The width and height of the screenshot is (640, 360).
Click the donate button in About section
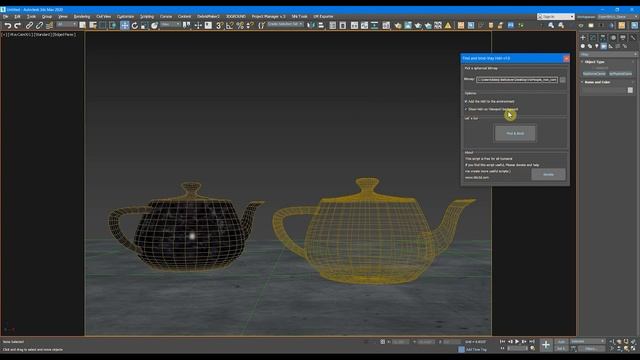(548, 175)
